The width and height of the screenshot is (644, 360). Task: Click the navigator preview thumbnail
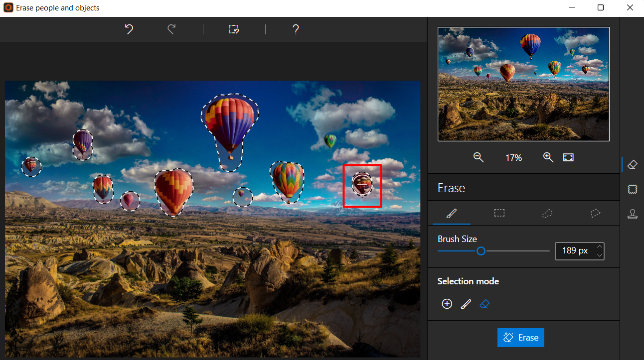523,84
